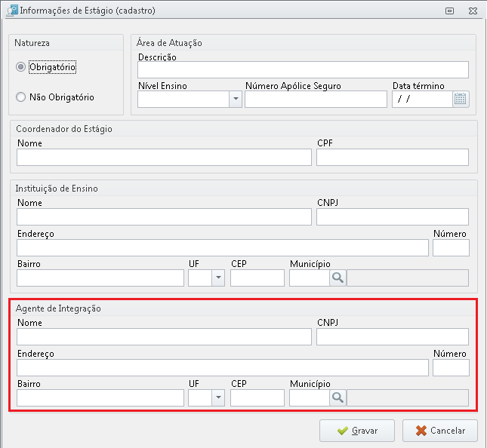
Task: Focus the Descrição input field
Action: pos(303,69)
